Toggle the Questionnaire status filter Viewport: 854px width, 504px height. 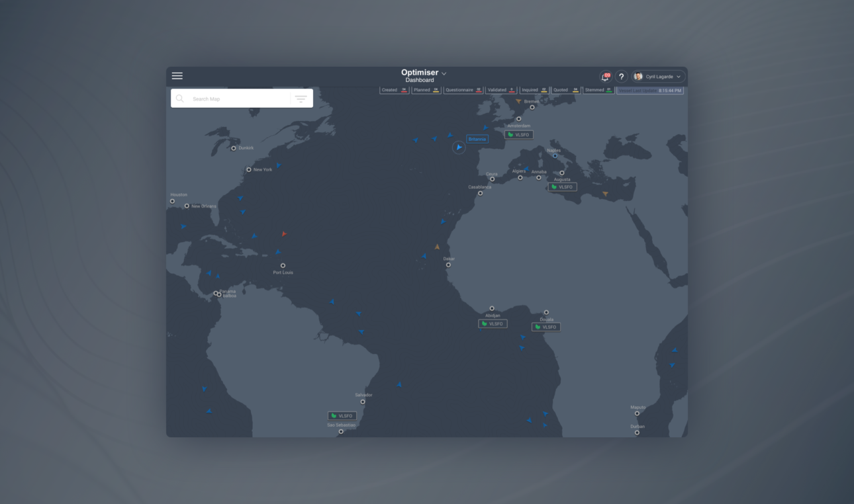(463, 90)
